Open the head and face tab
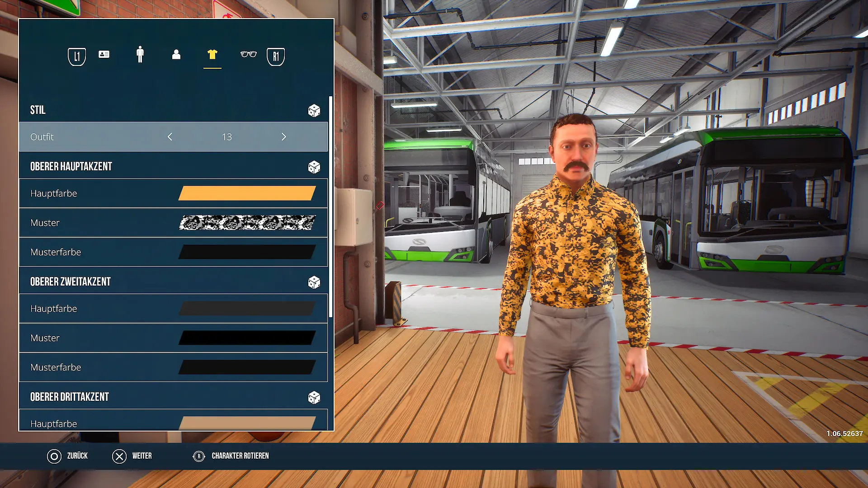This screenshot has width=868, height=488. click(176, 54)
